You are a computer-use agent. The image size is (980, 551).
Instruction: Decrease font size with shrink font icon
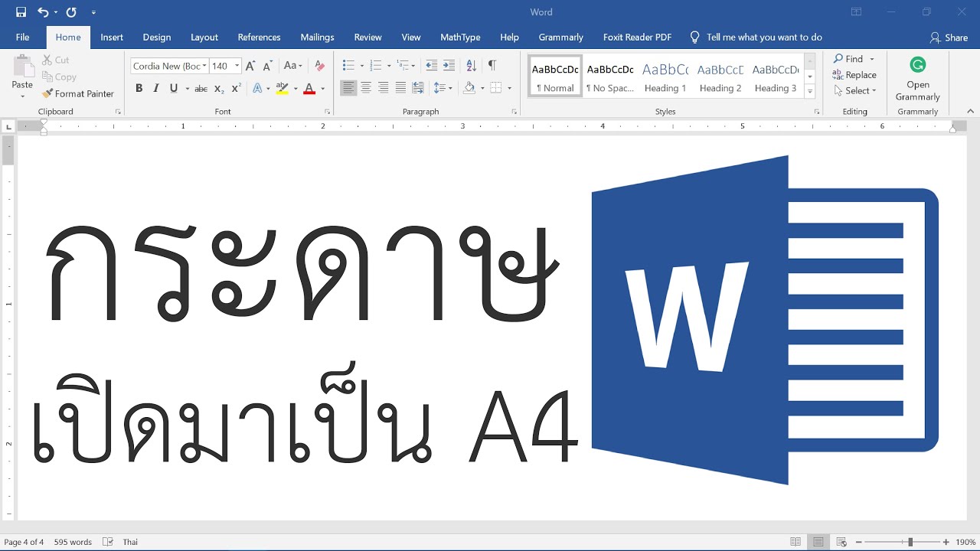tap(267, 66)
